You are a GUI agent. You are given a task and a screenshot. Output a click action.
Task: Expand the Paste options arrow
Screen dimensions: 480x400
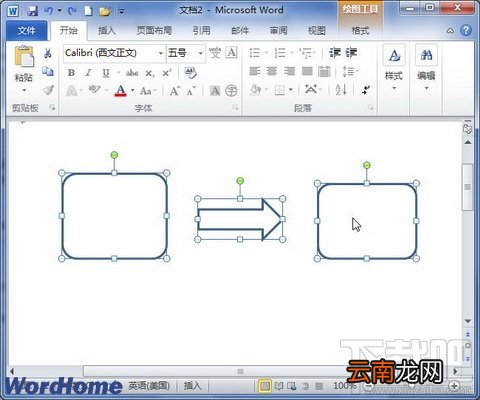(24, 90)
